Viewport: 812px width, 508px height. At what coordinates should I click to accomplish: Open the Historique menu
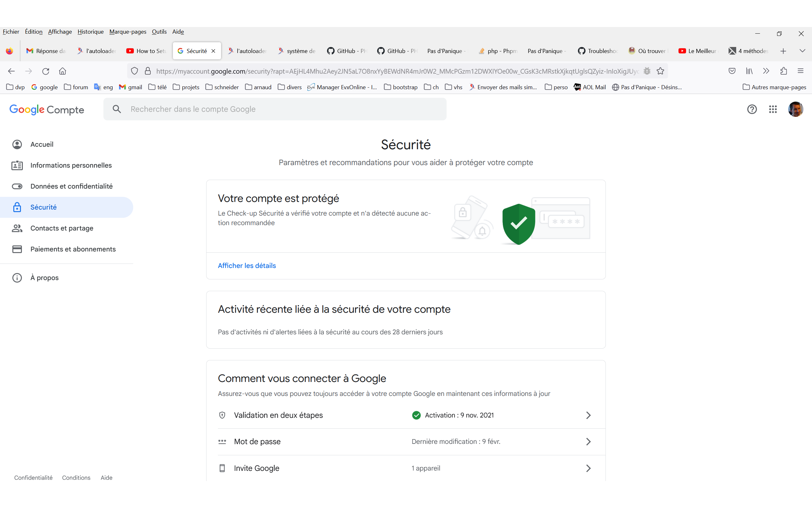click(91, 32)
